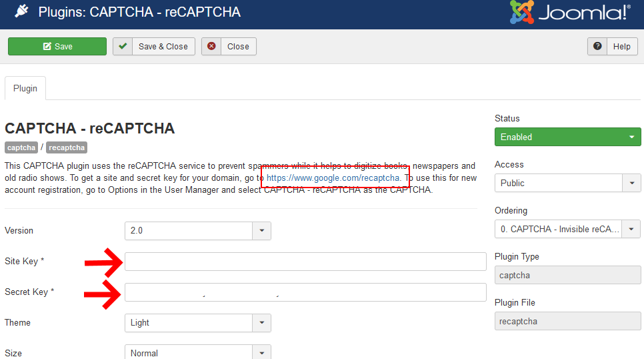This screenshot has width=644, height=359.
Task: Click the plug icon beside the Plugins title
Action: tap(21, 11)
